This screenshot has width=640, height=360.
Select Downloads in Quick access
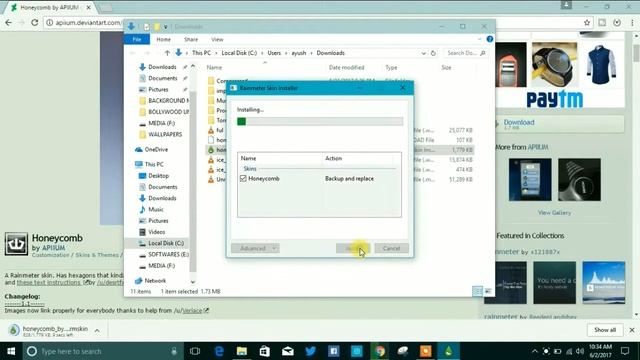[162, 67]
